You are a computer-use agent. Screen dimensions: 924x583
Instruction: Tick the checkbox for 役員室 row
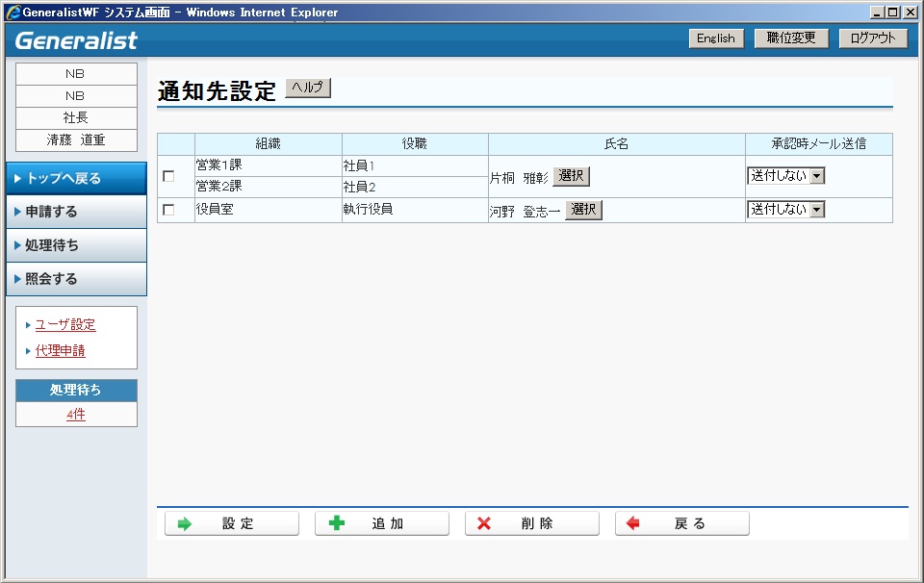tap(168, 210)
